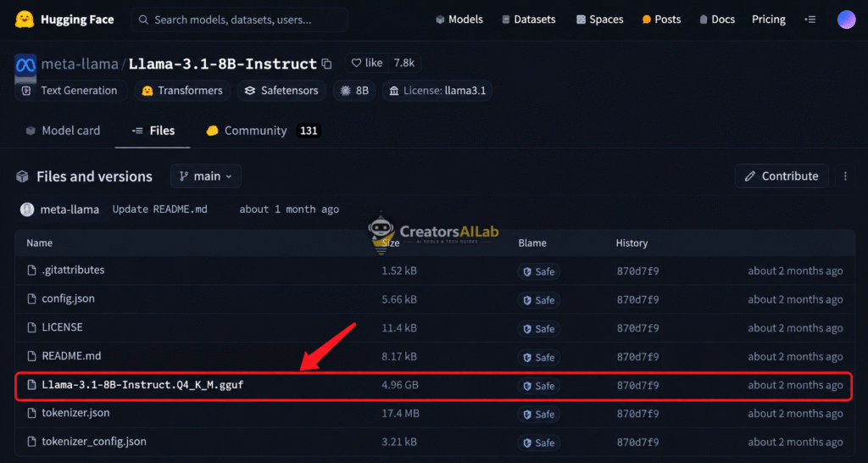Screen dimensions: 868x463
Task: Open the meta-llama commit author avatar
Action: pos(26,209)
